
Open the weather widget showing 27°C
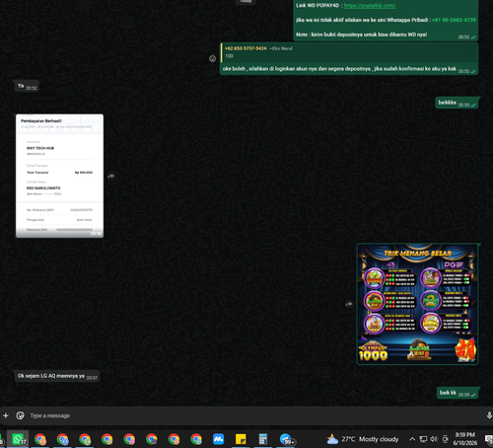point(363,439)
